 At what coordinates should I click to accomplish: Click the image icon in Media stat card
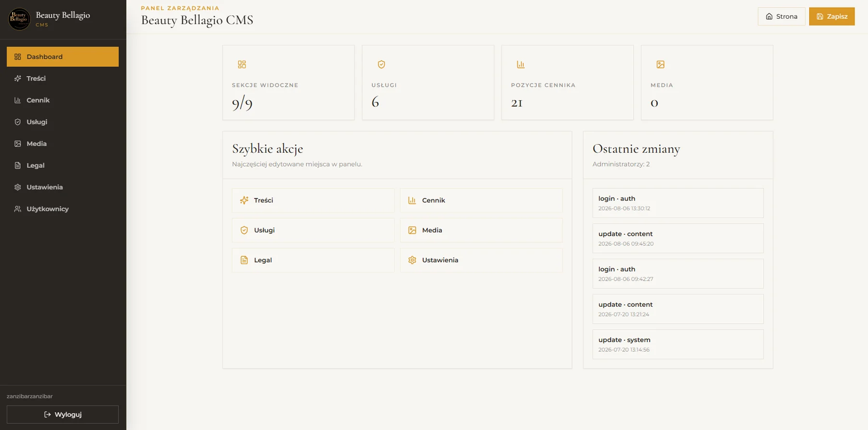coord(661,65)
